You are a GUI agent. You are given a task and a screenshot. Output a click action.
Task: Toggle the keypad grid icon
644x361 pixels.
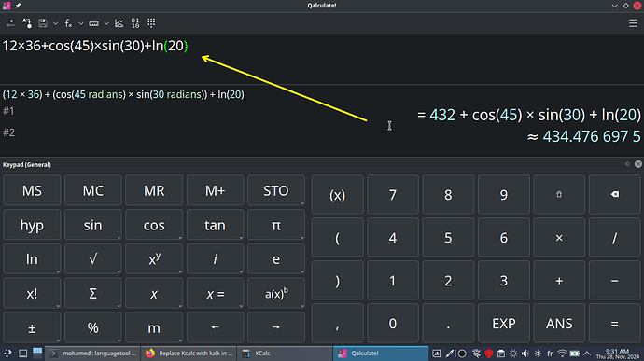[151, 23]
